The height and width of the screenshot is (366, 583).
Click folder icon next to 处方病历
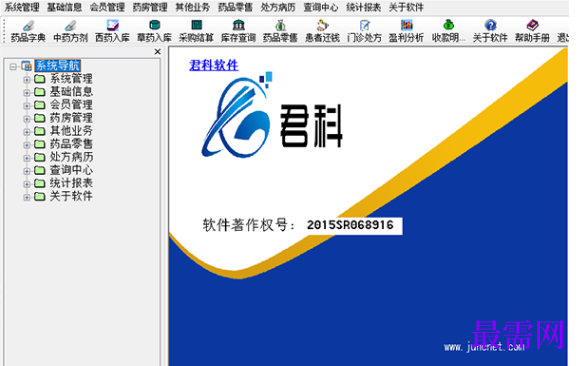coord(39,157)
